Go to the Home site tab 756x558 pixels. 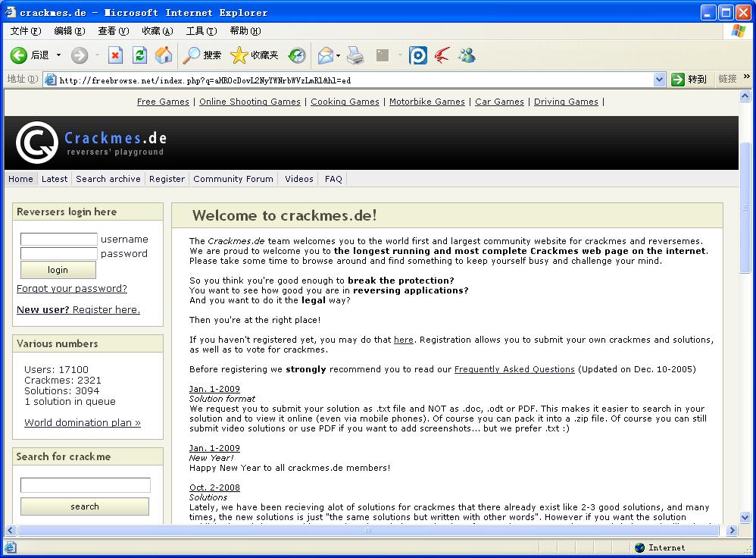(x=20, y=179)
